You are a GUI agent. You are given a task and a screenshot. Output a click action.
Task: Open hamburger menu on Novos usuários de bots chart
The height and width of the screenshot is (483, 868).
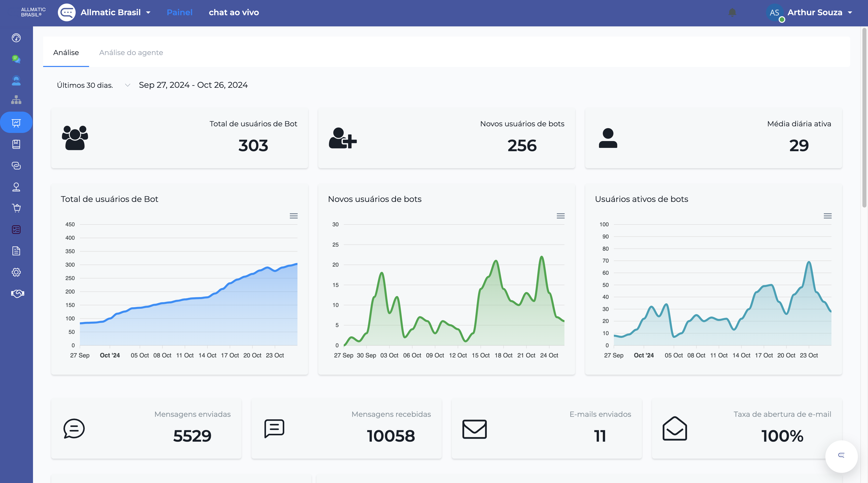pos(560,216)
